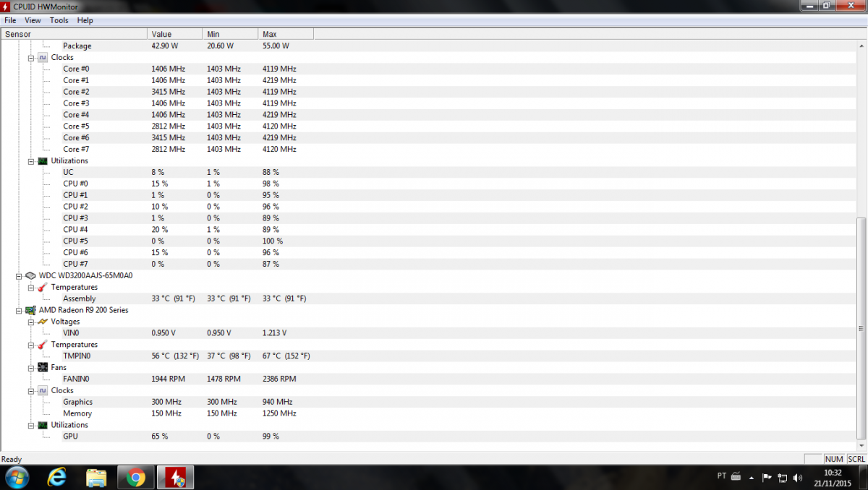Open the View menu

point(33,20)
